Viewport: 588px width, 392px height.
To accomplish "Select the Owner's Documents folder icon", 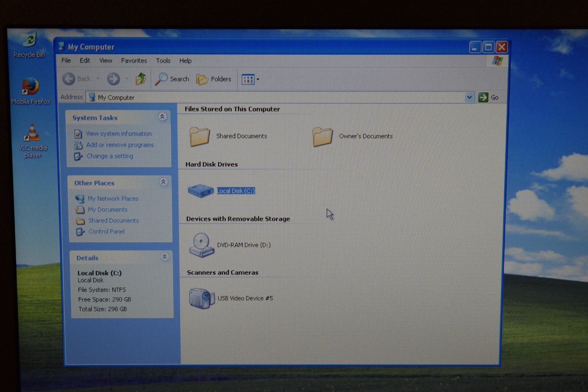I will (x=323, y=137).
